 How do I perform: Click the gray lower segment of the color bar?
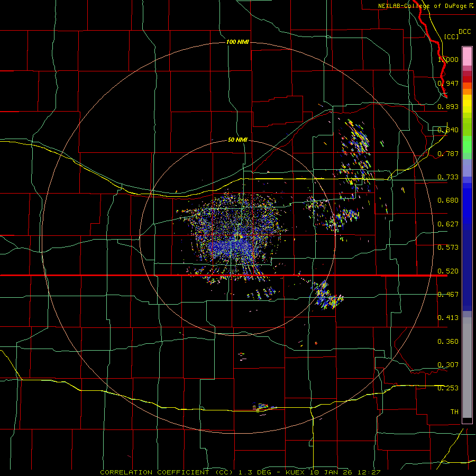pos(467,368)
